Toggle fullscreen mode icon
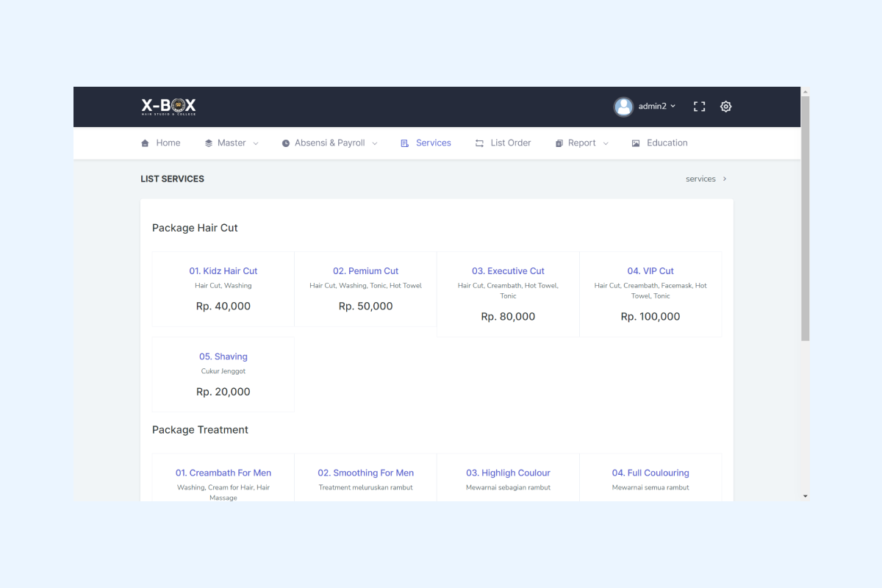This screenshot has width=882, height=588. coord(699,107)
